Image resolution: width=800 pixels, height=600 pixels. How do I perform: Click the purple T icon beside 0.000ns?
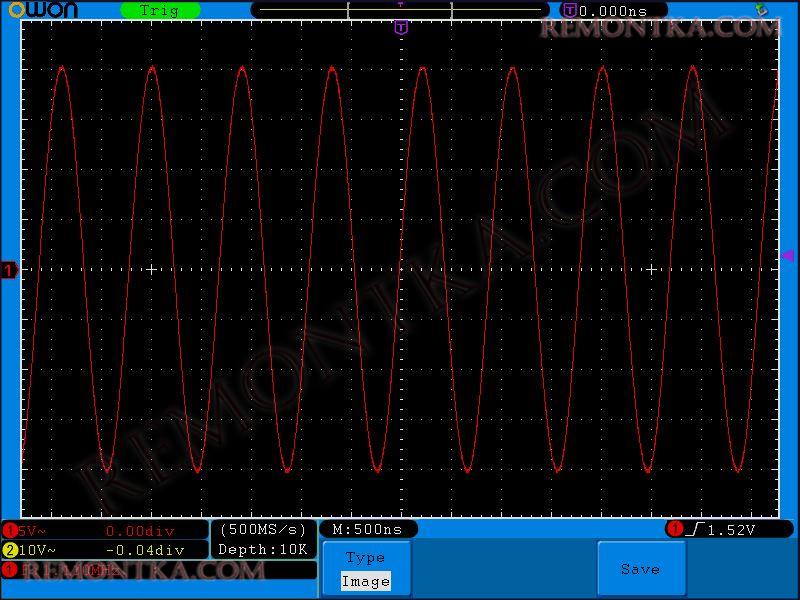point(569,10)
